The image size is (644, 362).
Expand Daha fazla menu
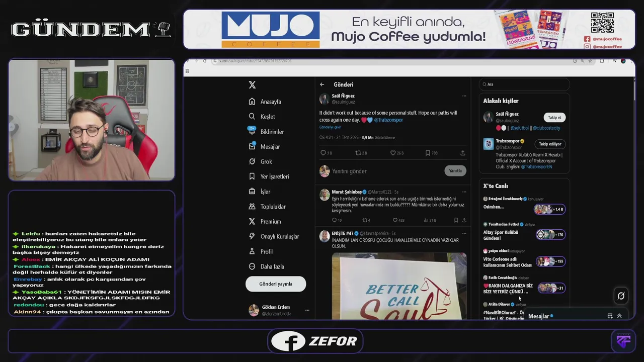266,266
